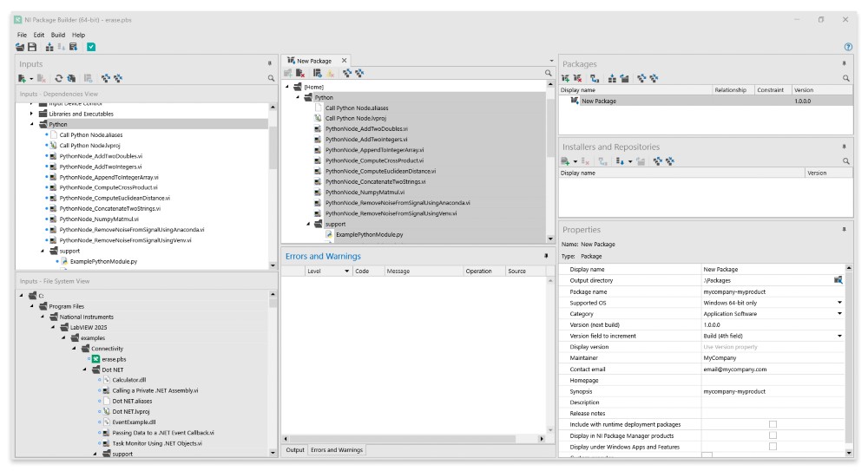Refresh inputs with the circular arrows icon
This screenshot has width=868, height=471.
[x=59, y=79]
